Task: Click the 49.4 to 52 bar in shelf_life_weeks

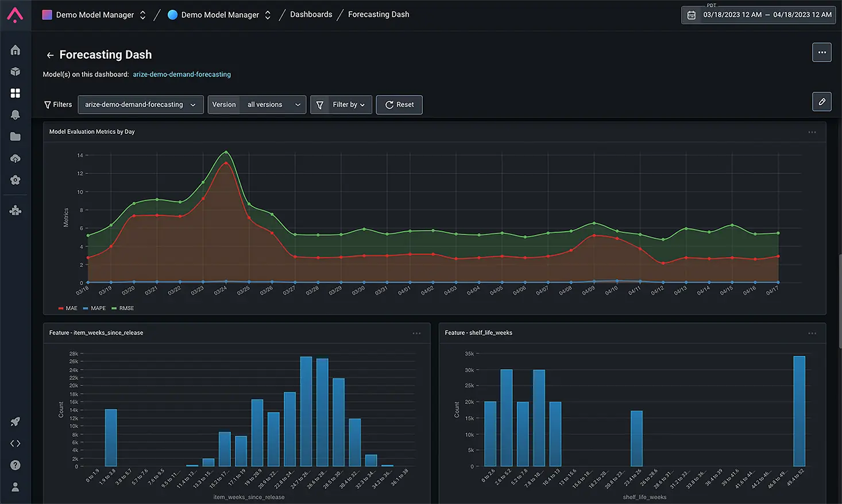Action: coord(799,411)
